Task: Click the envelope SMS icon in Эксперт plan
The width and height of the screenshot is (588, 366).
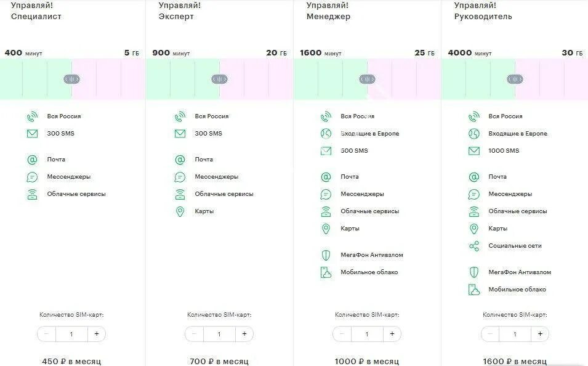Action: [180, 133]
